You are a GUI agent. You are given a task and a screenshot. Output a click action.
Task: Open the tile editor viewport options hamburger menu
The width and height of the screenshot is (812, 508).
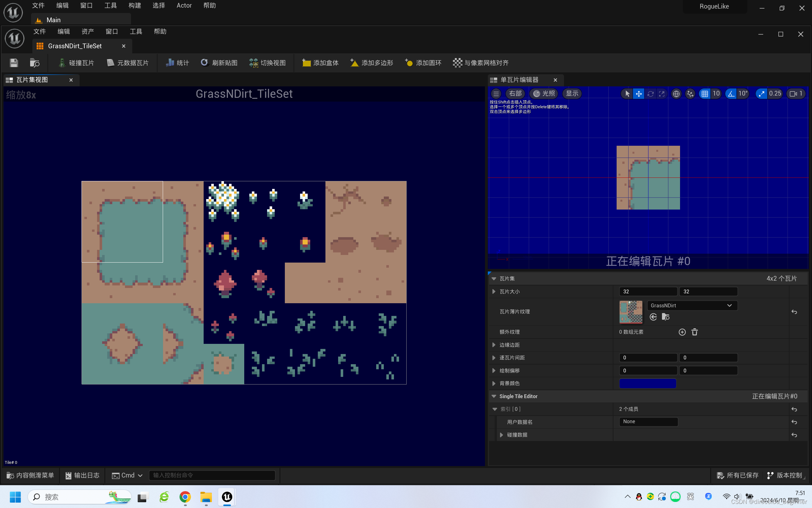pos(496,94)
